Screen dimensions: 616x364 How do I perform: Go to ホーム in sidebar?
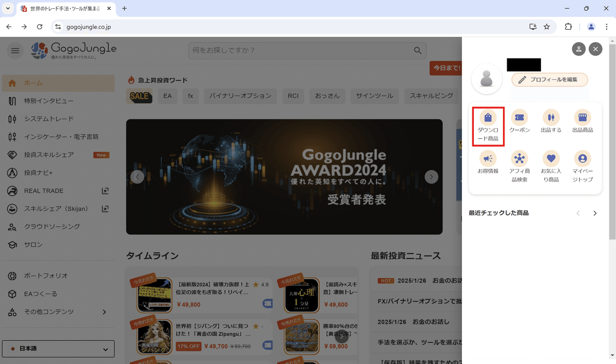click(x=59, y=83)
